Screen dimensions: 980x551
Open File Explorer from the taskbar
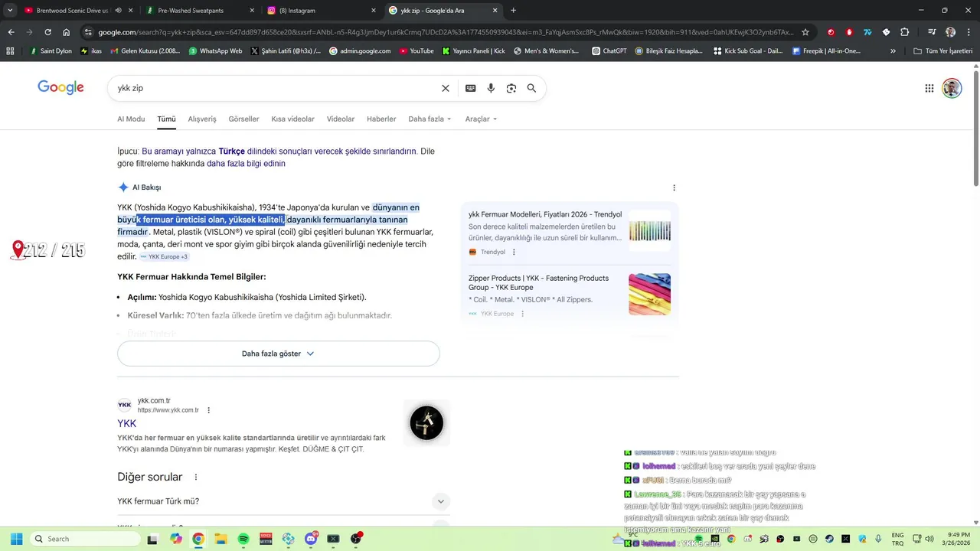[220, 539]
